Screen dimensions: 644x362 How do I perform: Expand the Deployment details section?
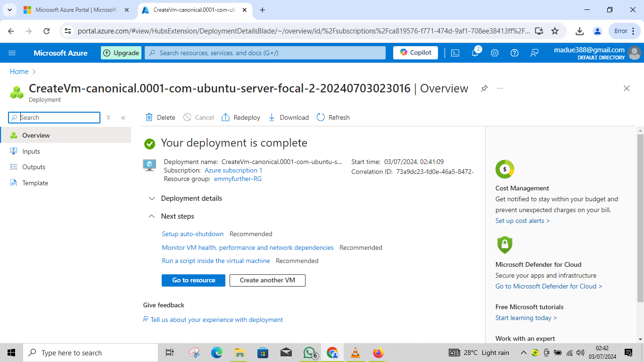[x=185, y=198]
